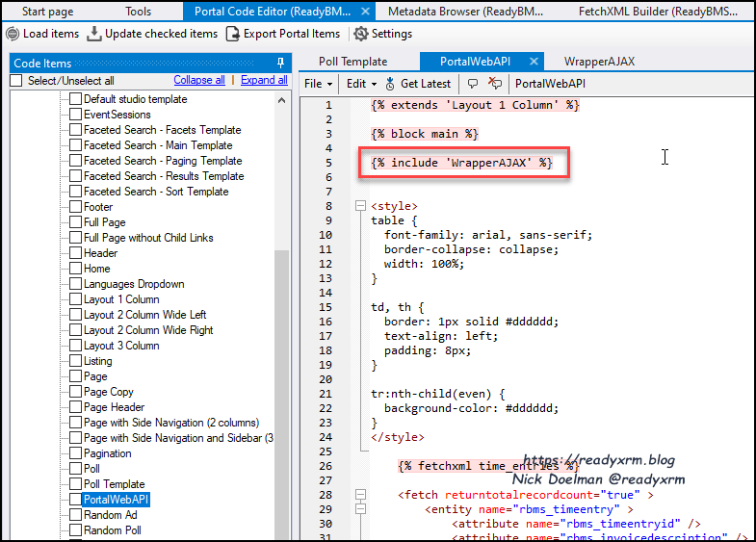Collapse the style block at line 8

click(x=360, y=206)
